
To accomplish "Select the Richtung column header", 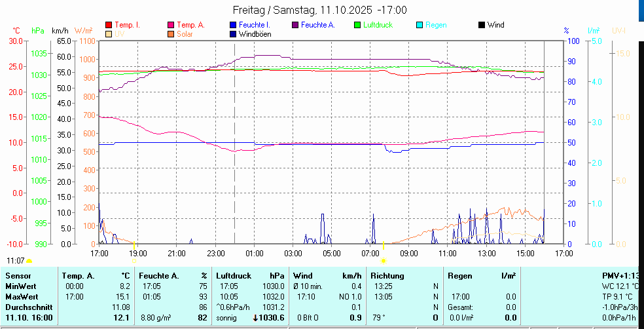I will 387,276.
